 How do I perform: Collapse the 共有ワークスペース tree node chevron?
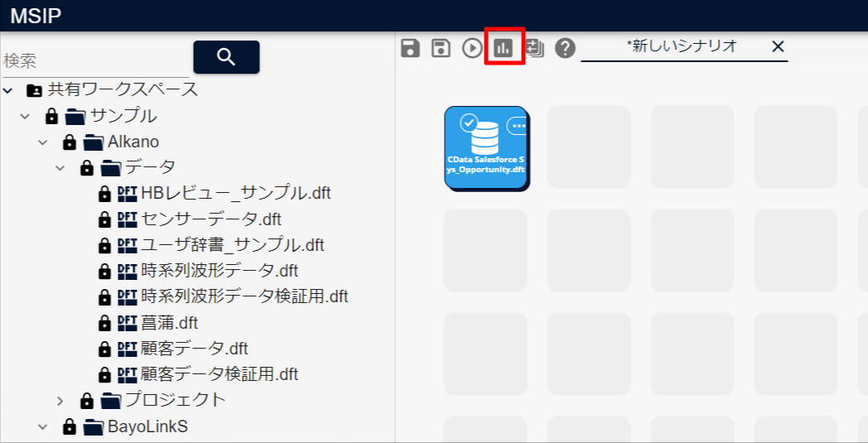tap(7, 89)
